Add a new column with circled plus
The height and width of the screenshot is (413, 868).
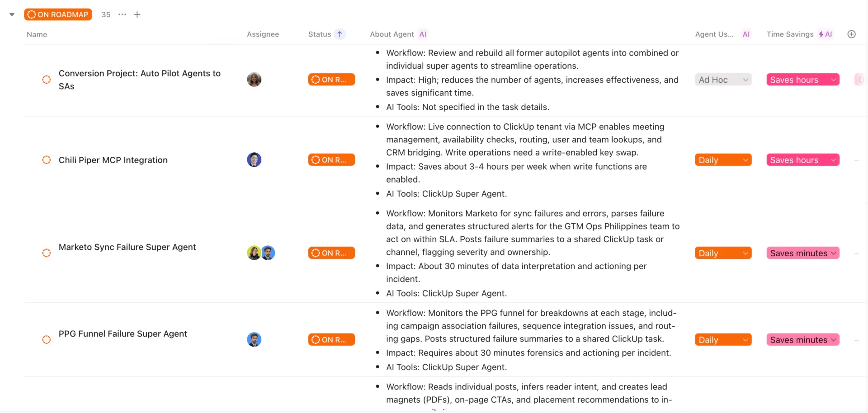tap(851, 34)
